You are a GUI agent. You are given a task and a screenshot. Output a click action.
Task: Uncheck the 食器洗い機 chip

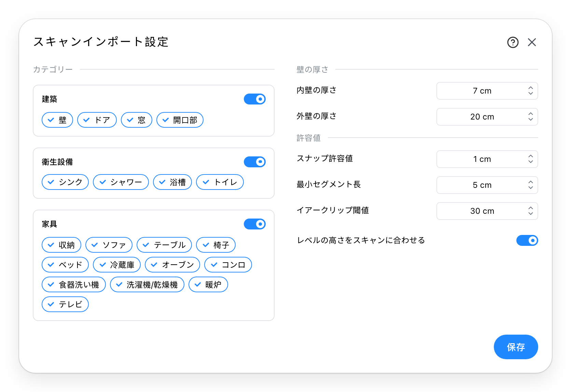point(74,284)
